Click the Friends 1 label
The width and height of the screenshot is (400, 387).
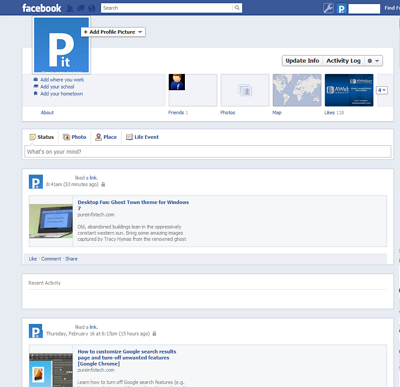(x=178, y=113)
